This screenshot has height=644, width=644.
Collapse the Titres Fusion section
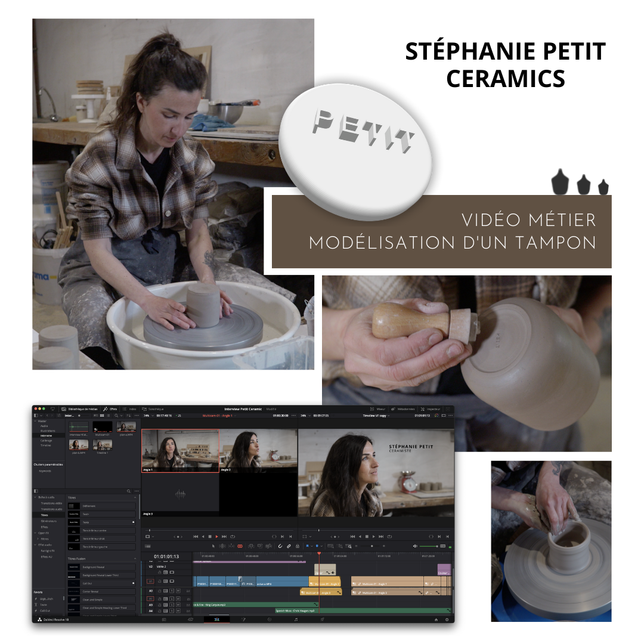(x=135, y=559)
